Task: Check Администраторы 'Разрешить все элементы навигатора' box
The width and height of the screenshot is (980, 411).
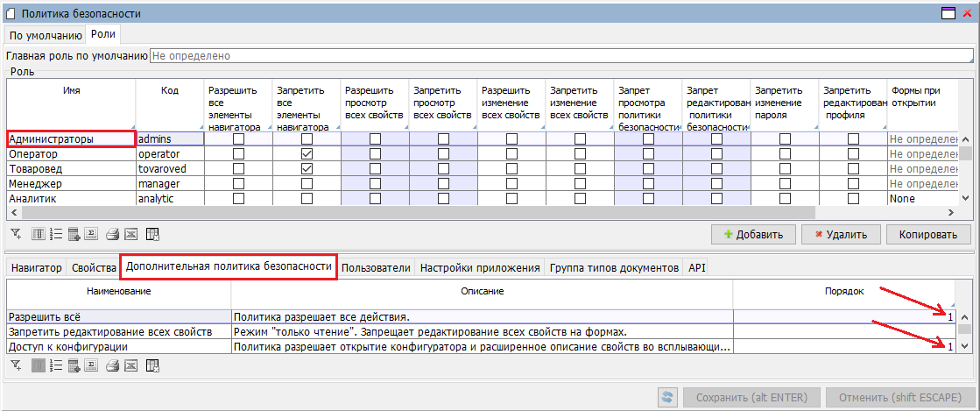Action: pyautogui.click(x=238, y=138)
